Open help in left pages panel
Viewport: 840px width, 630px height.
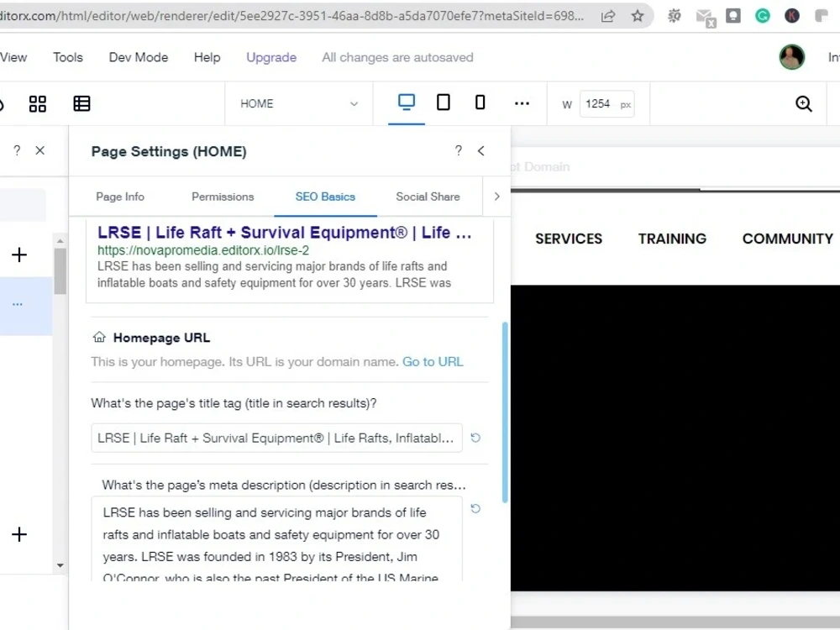point(17,150)
